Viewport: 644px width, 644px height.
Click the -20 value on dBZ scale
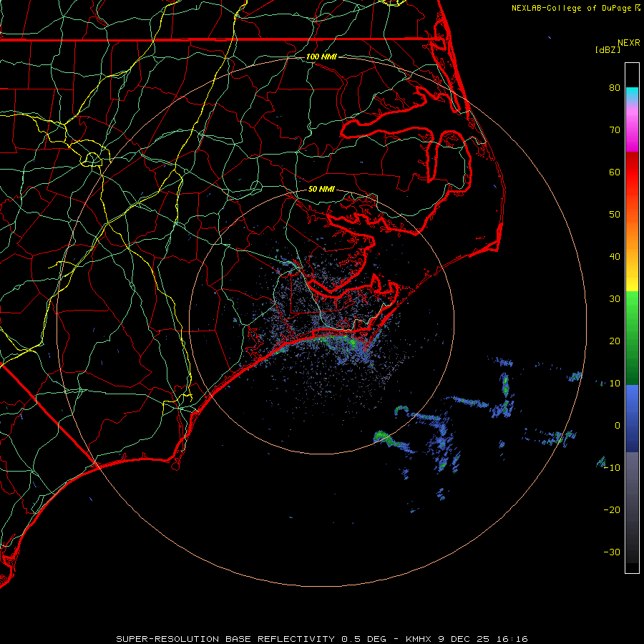(x=612, y=510)
